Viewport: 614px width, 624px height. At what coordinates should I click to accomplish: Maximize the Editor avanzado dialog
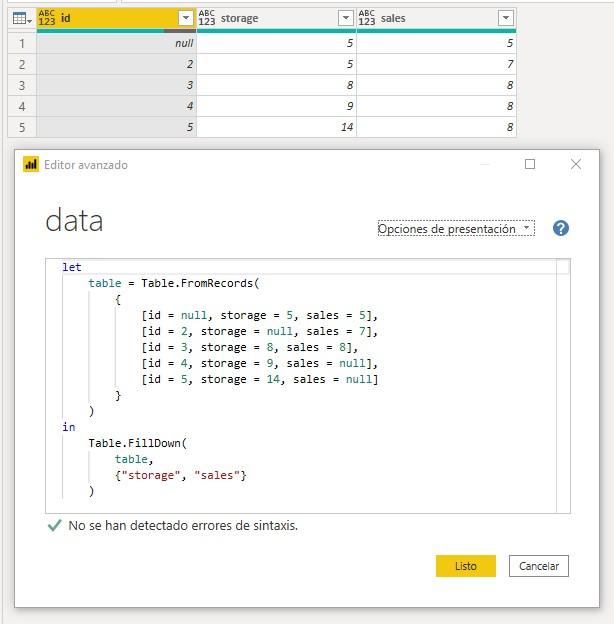pos(530,164)
